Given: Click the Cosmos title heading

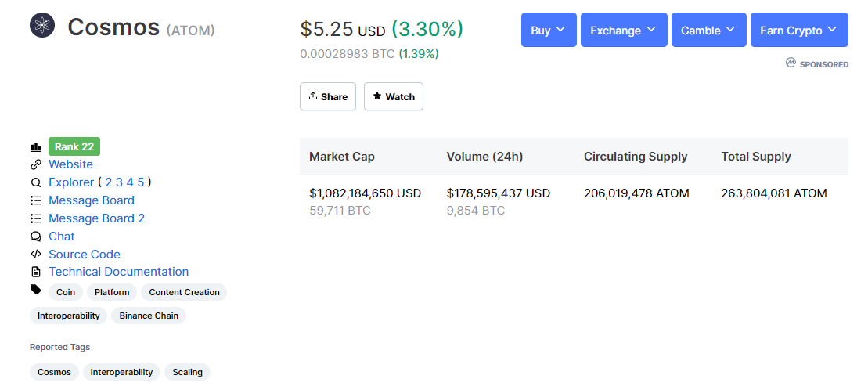Looking at the screenshot, I should 113,27.
